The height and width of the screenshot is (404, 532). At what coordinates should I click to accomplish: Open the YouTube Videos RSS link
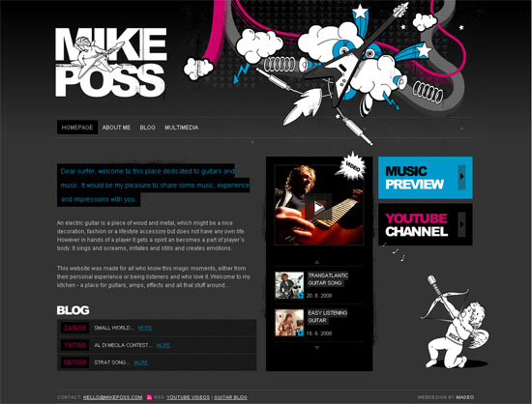click(x=188, y=397)
